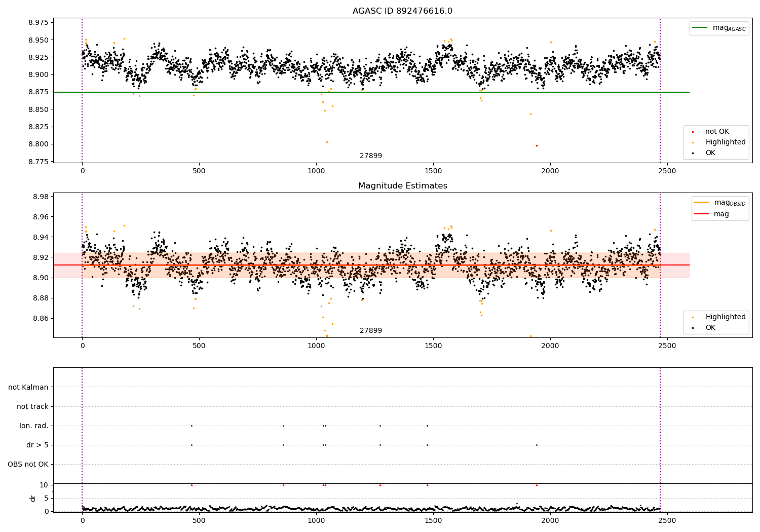Click the mag OBSID legend label in middle plot
760x532 pixels.
click(x=730, y=203)
